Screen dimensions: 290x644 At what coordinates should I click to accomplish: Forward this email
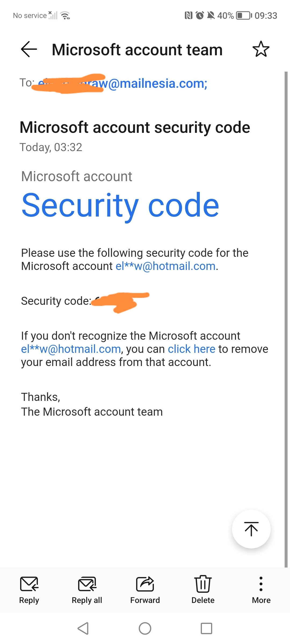coord(145,584)
